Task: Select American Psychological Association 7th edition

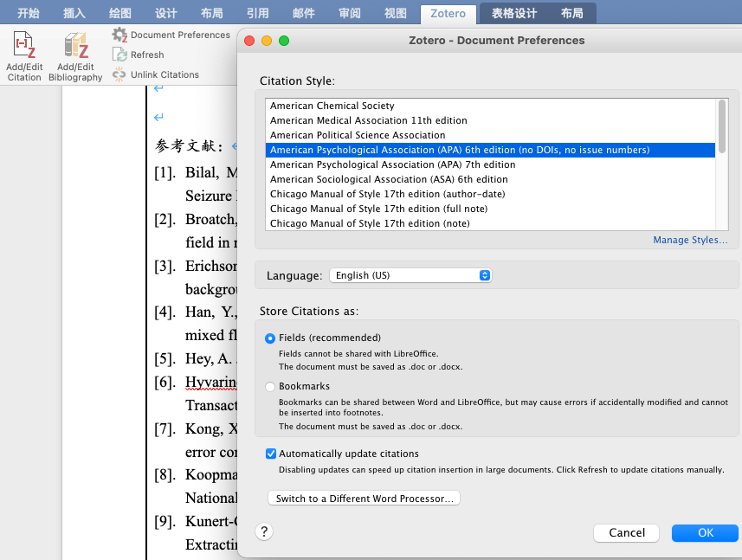Action: click(490, 164)
